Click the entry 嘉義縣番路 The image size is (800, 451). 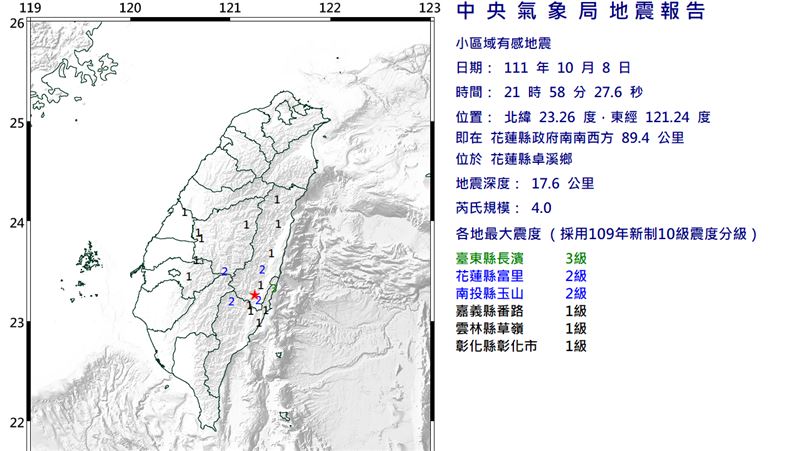click(490, 311)
